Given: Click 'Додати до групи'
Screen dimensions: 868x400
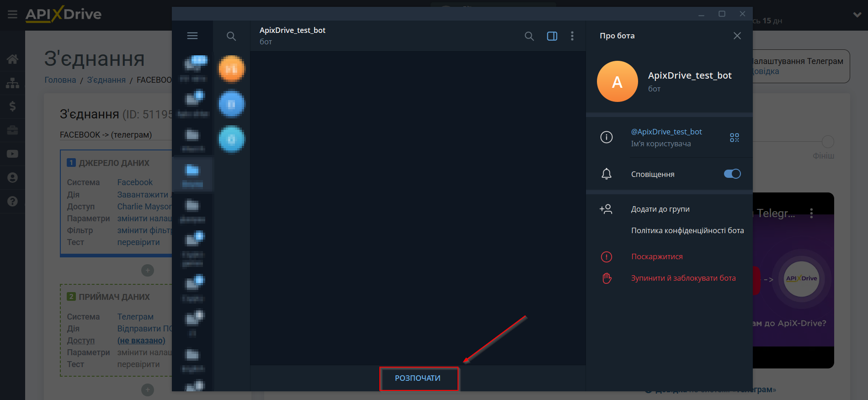Looking at the screenshot, I should (660, 209).
